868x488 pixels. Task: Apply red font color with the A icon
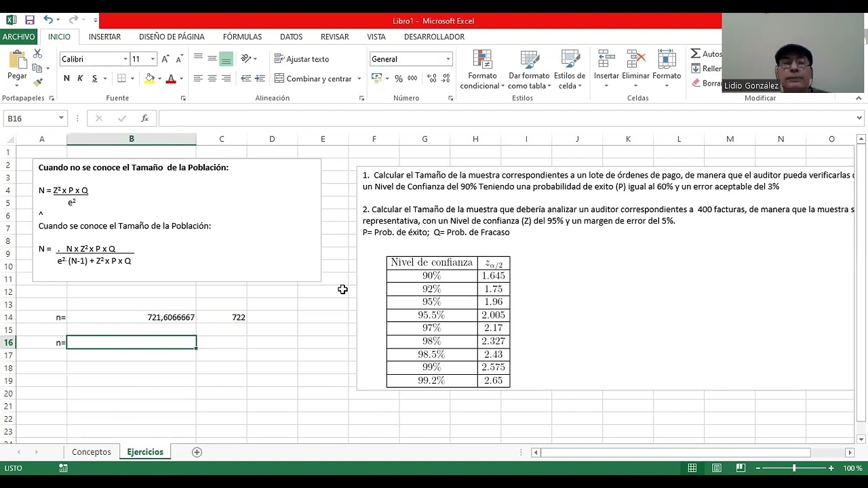pos(171,79)
